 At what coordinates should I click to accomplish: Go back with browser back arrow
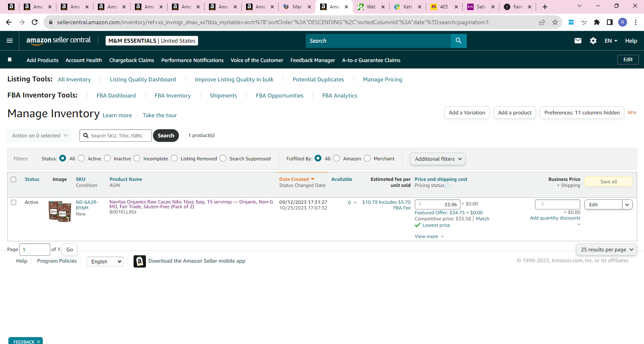[9, 22]
